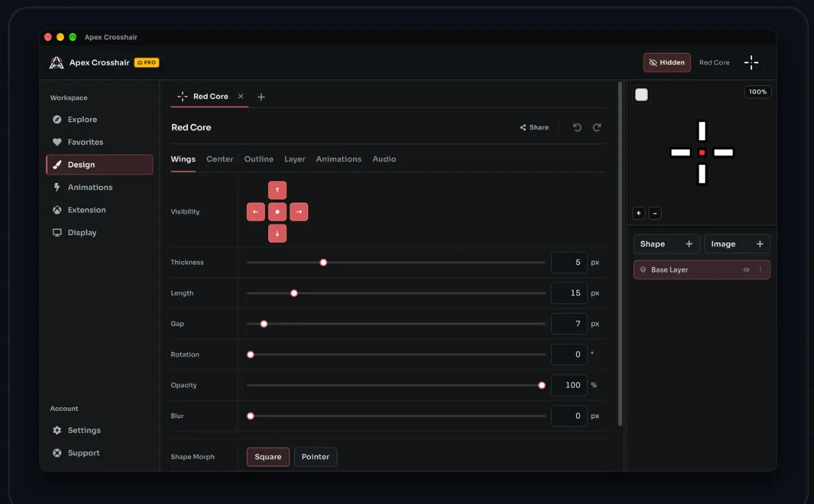Open Display in the sidebar

pyautogui.click(x=99, y=233)
